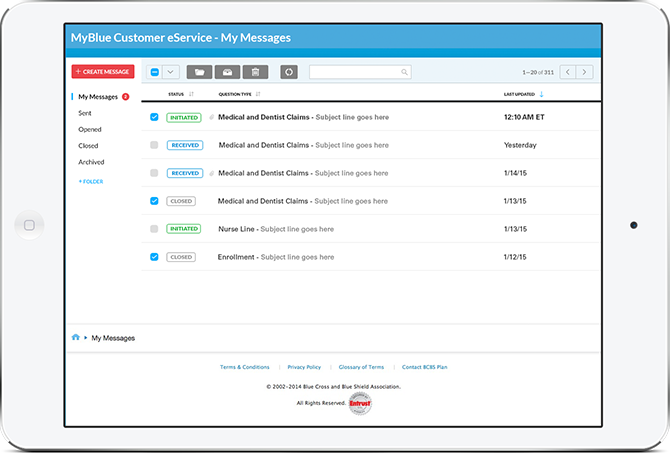Open the Opened folder

point(90,129)
